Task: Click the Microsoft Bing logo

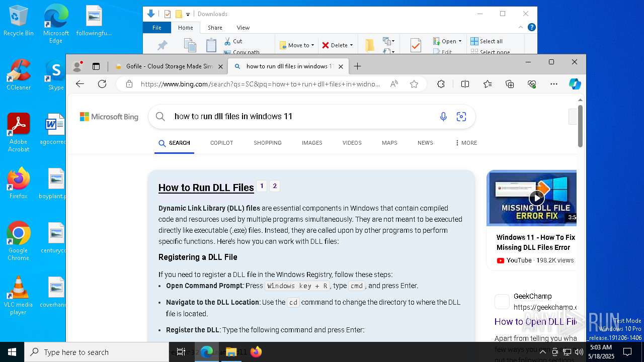Action: click(109, 117)
